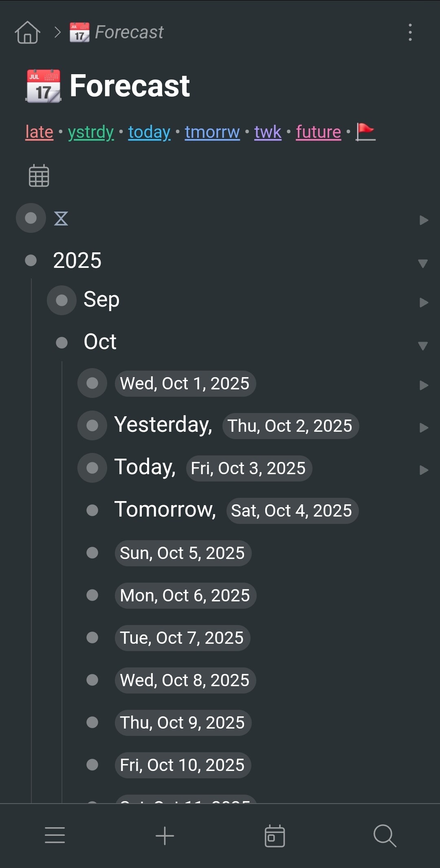Collapse the Oct month node

point(423,346)
